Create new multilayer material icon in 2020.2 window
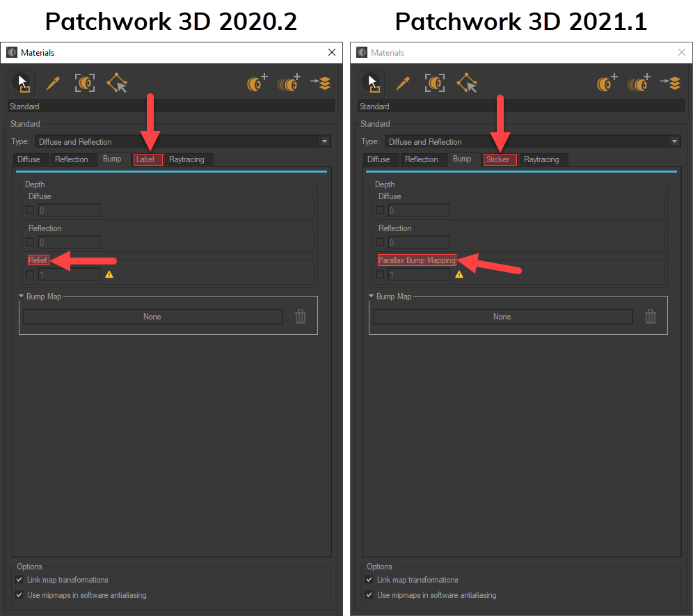Screen dimensions: 693x616 tap(289, 83)
